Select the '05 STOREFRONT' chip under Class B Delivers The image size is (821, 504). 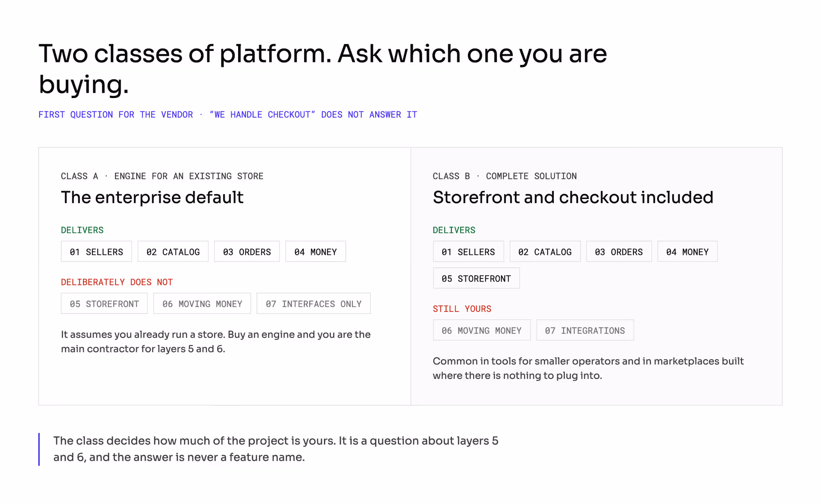click(x=476, y=278)
